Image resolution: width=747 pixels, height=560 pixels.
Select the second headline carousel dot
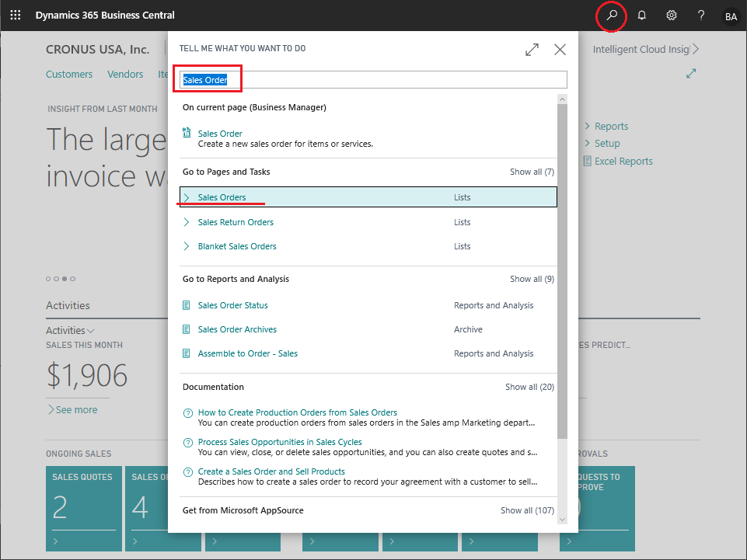pos(56,279)
